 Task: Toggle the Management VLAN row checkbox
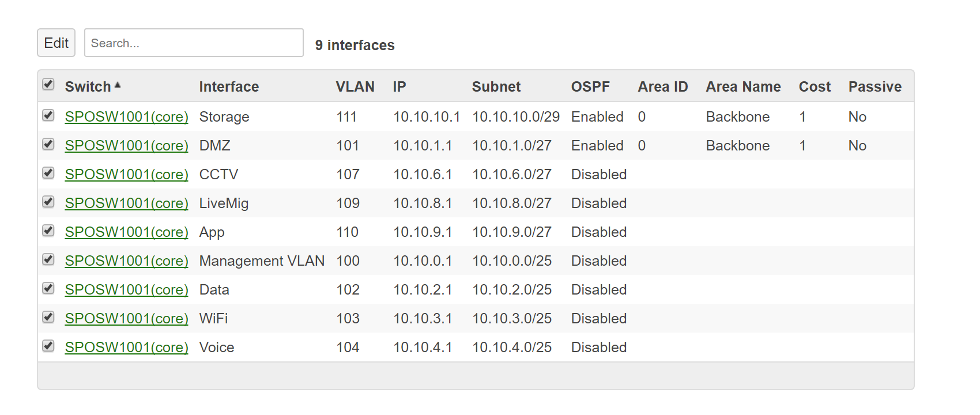(48, 259)
